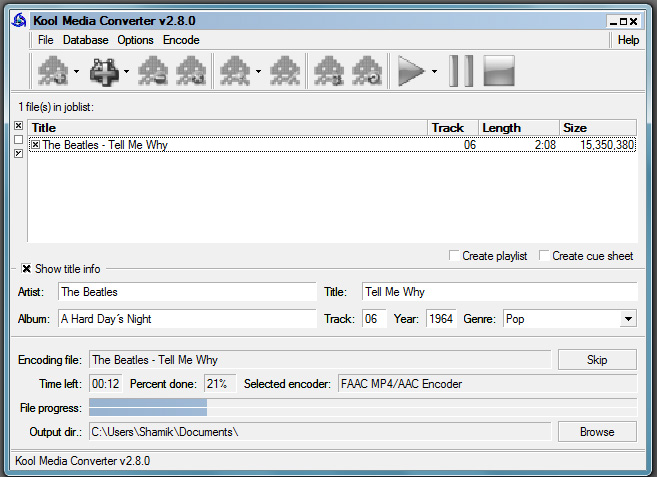Expand the dropdown arrow beside the play icon

pos(434,72)
